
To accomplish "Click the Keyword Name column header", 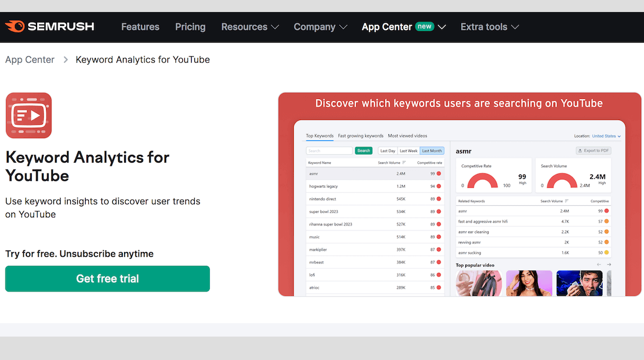I will point(320,163).
